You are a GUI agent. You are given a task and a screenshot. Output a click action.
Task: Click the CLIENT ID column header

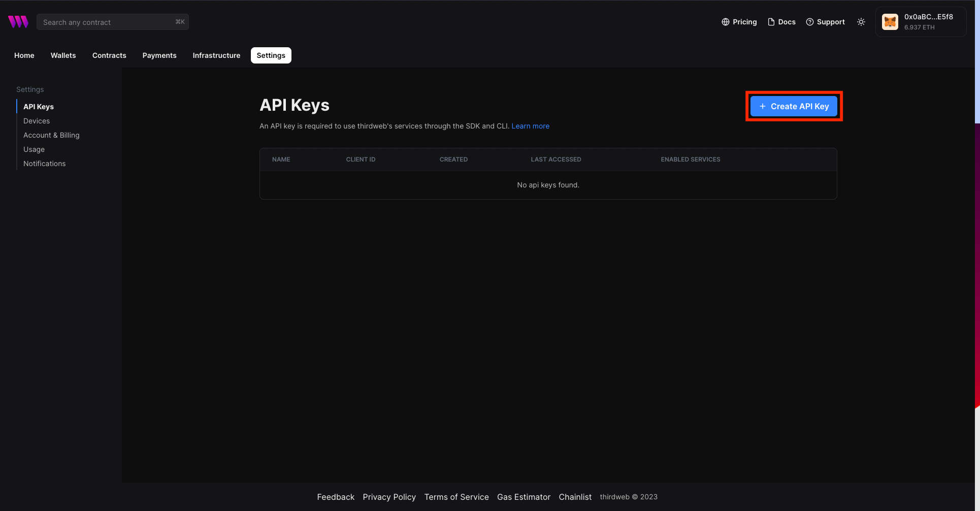pyautogui.click(x=361, y=159)
